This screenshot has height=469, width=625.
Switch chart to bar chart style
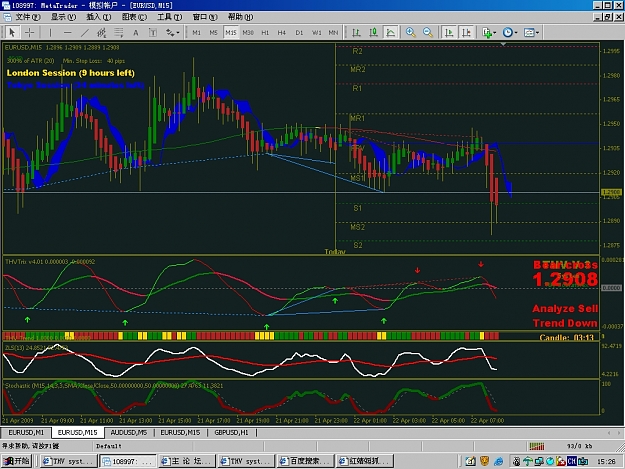(356, 32)
